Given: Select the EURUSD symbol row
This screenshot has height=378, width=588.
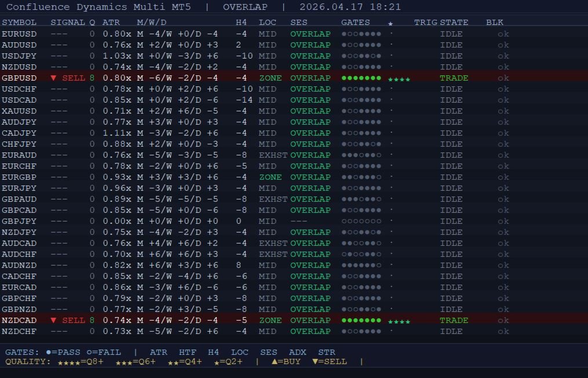Looking at the screenshot, I should [x=294, y=34].
